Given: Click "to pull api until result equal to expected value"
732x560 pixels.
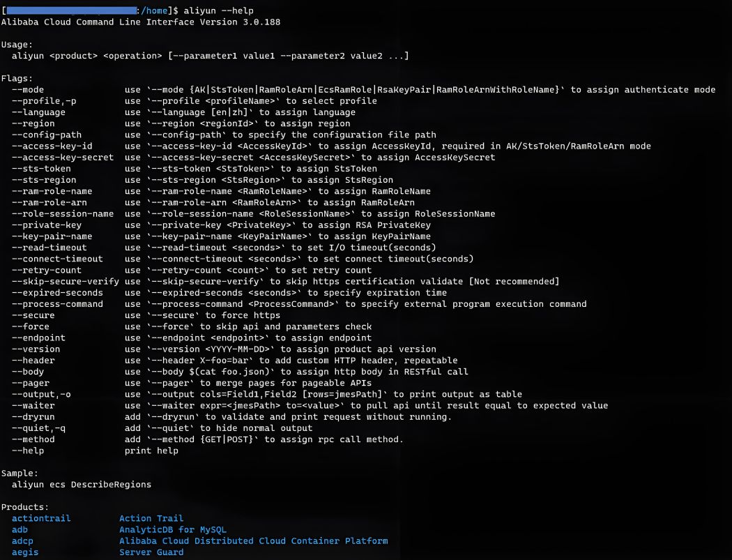Looking at the screenshot, I should [x=480, y=405].
